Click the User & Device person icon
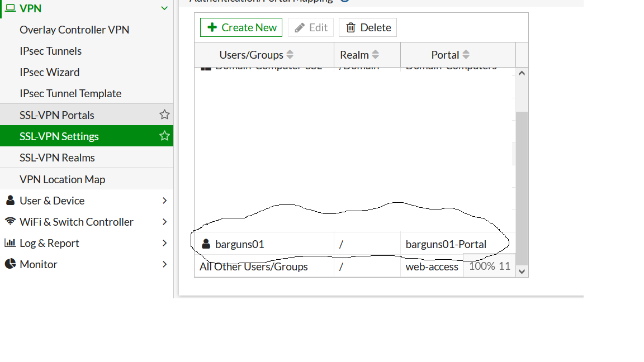The width and height of the screenshot is (644, 362). 10,201
